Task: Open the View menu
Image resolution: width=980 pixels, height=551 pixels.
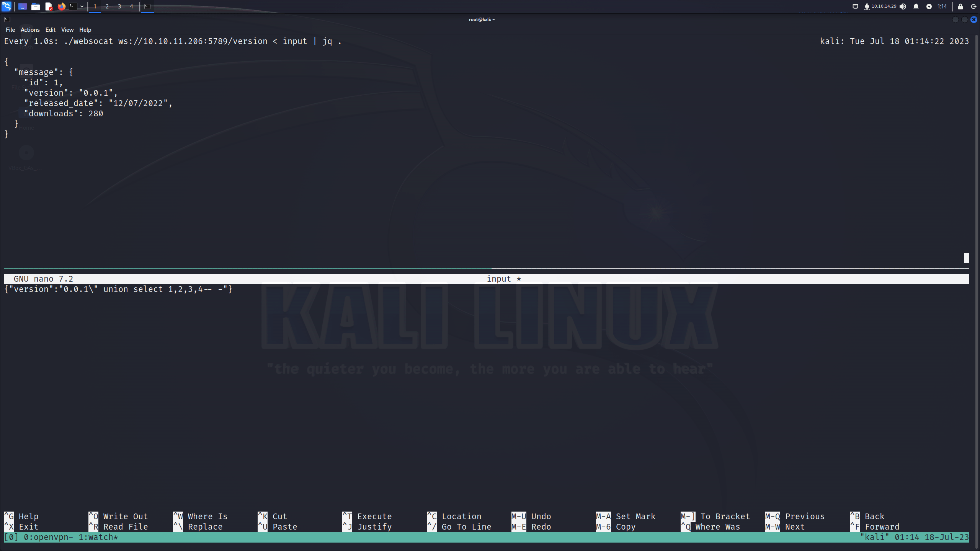Action: coord(67,30)
